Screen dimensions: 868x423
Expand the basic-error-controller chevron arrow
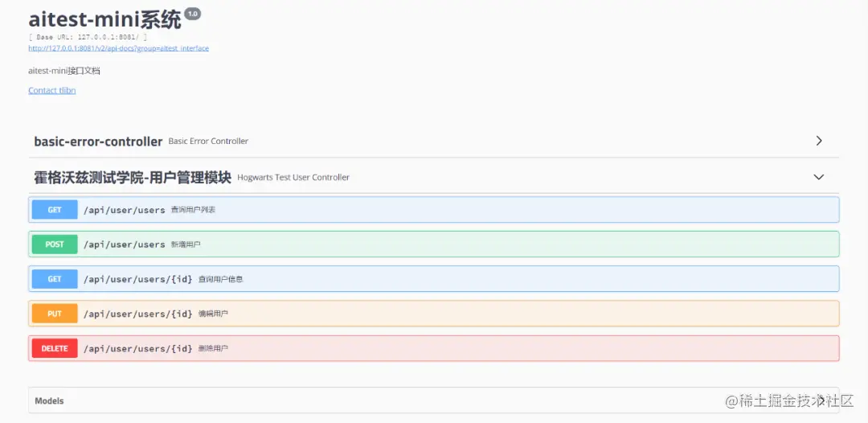[x=819, y=141]
